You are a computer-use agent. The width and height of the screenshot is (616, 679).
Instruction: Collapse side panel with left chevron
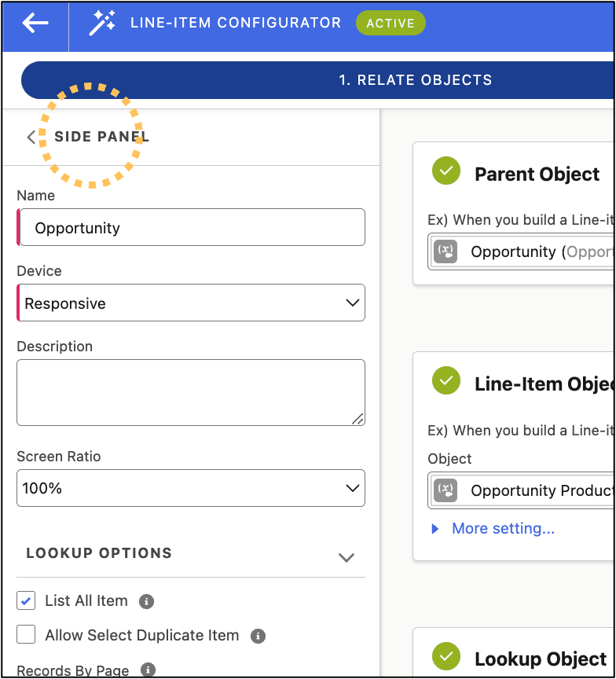[x=31, y=137]
